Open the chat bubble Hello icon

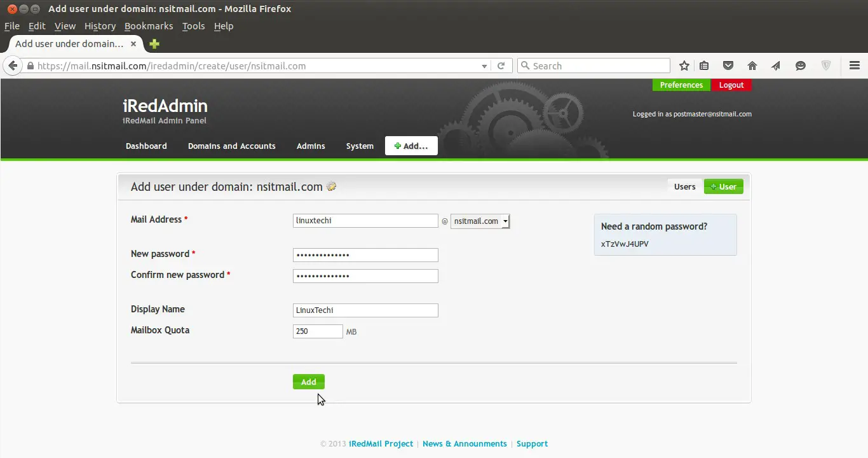801,66
